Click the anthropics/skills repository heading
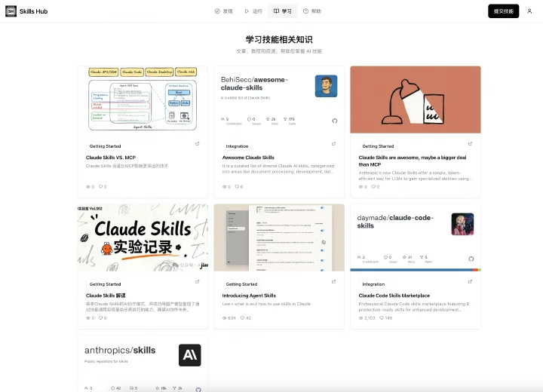543x392 pixels. [x=120, y=350]
